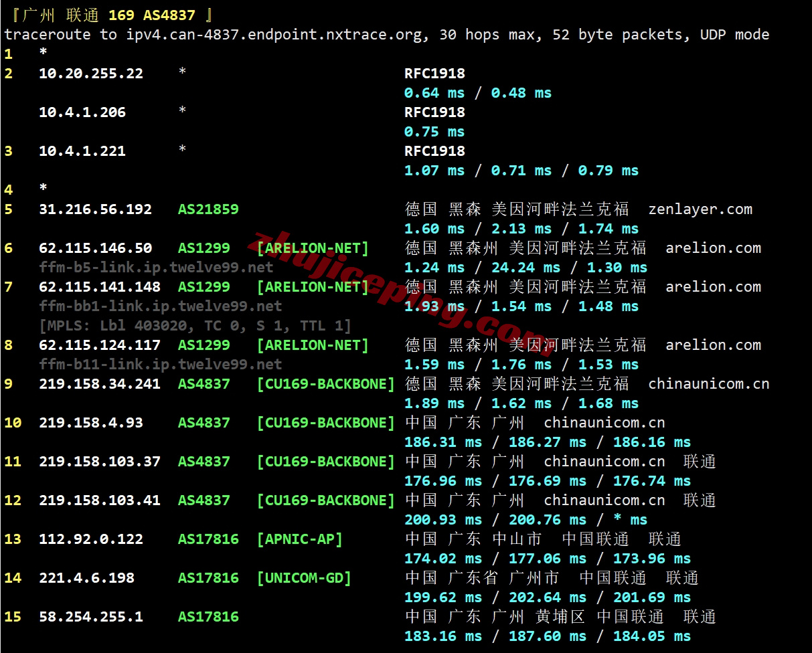Click IP 31.216.56.192 at hop 5
The width and height of the screenshot is (812, 653).
pos(95,209)
